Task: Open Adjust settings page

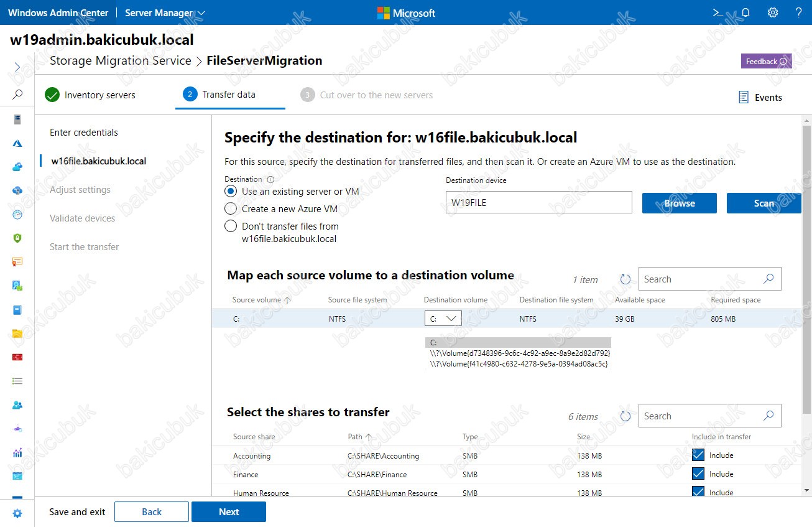Action: (80, 190)
